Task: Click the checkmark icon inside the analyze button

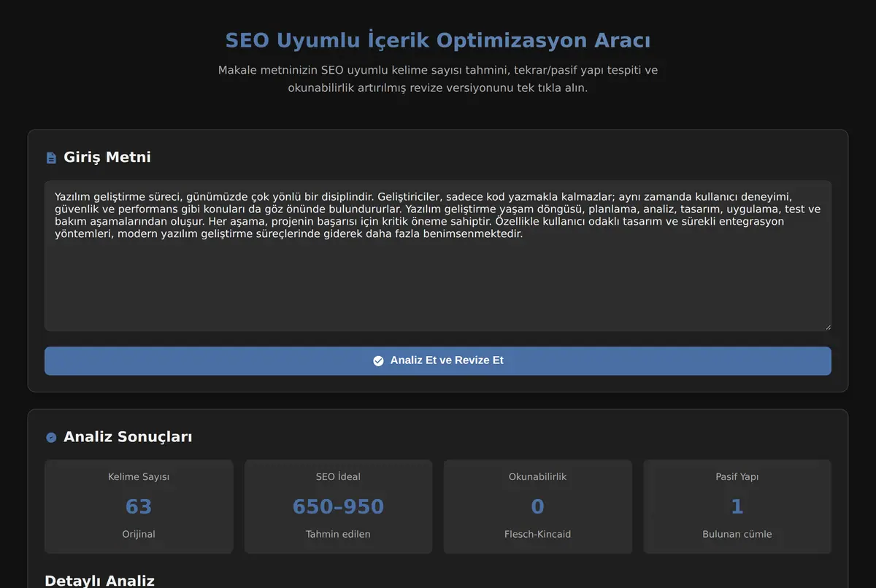Action: click(378, 360)
